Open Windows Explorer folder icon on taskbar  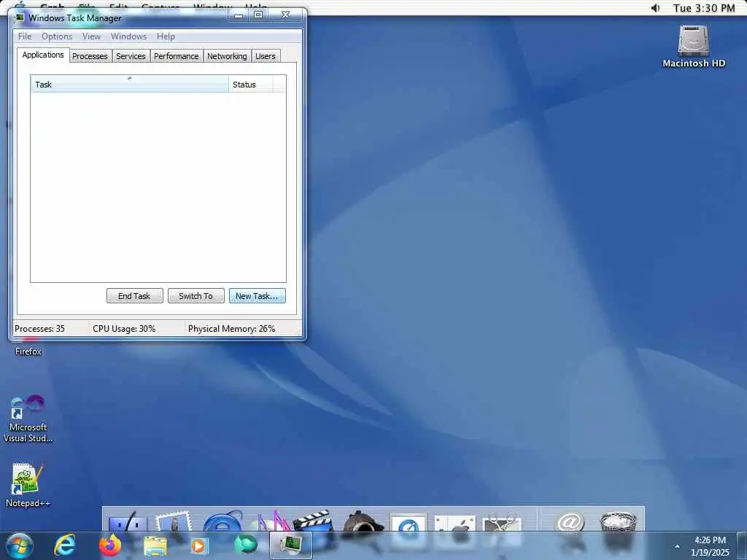click(x=155, y=546)
